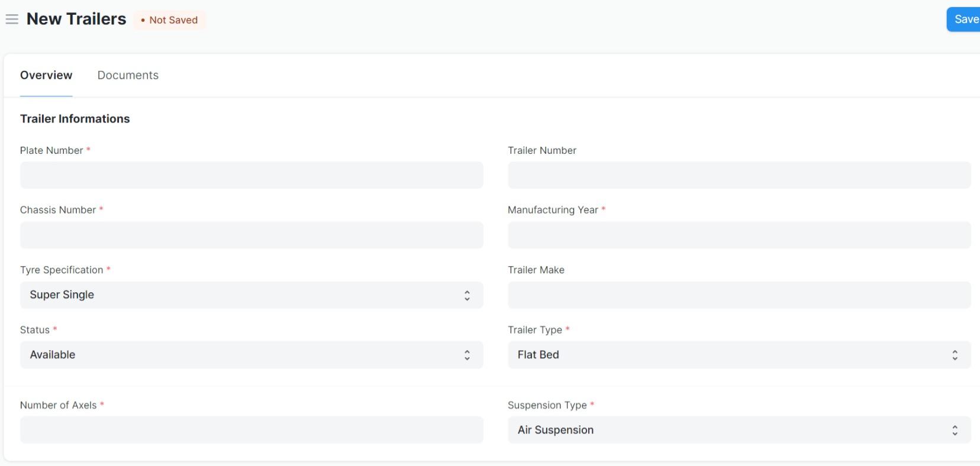This screenshot has height=466, width=980.
Task: Expand the Suspension Type dropdown
Action: (x=739, y=430)
